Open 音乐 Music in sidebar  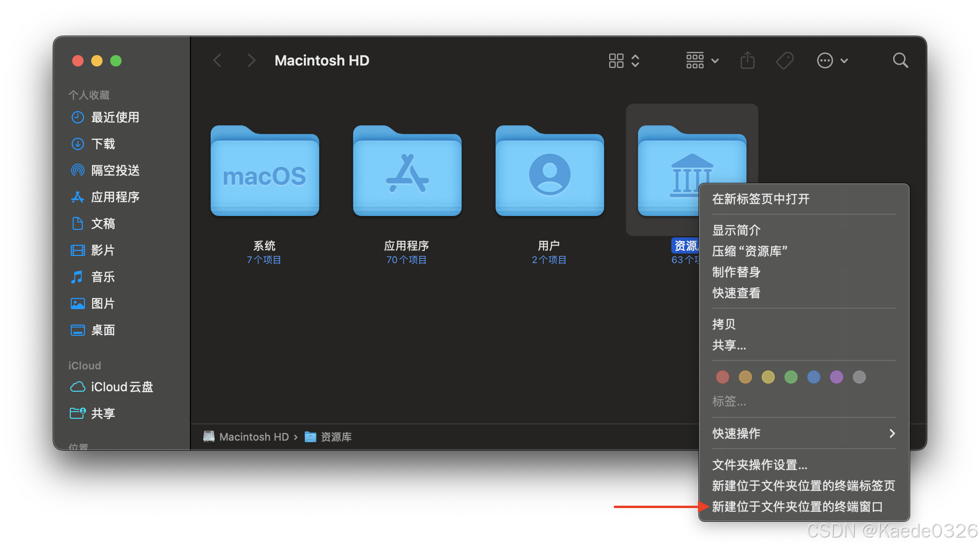[103, 277]
